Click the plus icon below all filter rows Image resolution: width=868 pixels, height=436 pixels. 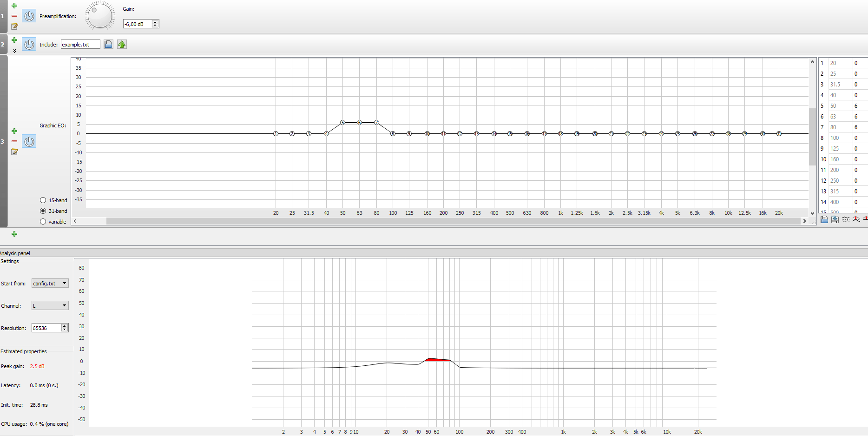[x=14, y=234]
